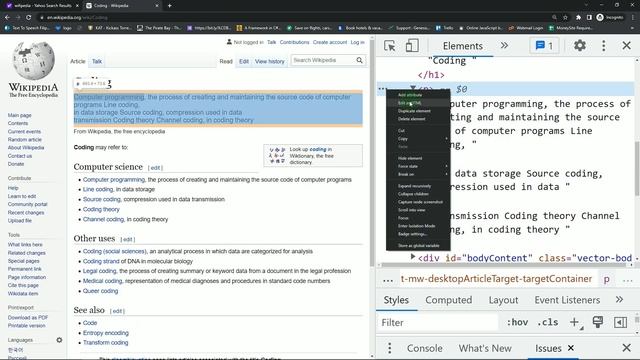Click the Wikipedia globe logo
Screen dimensions: 640x360
33,61
